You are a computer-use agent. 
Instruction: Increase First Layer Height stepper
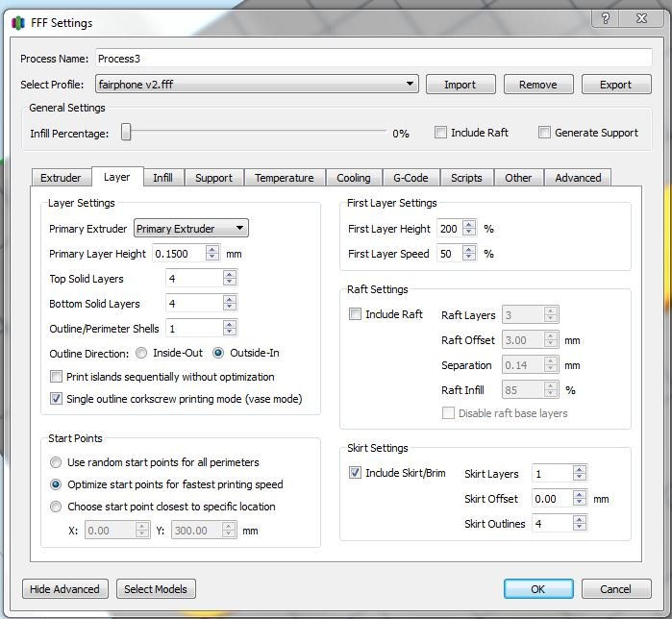[x=469, y=225]
